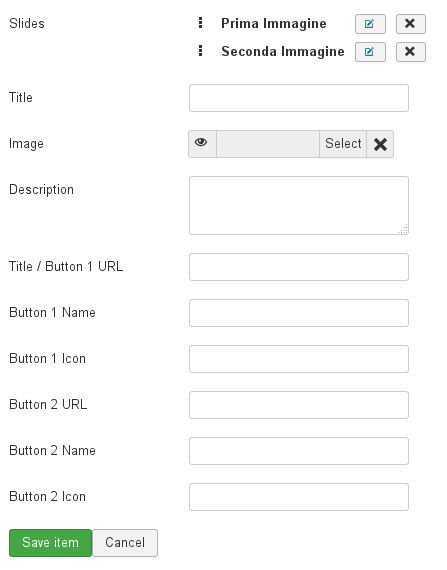Focus the Title text field
The width and height of the screenshot is (447, 570).
tap(299, 98)
